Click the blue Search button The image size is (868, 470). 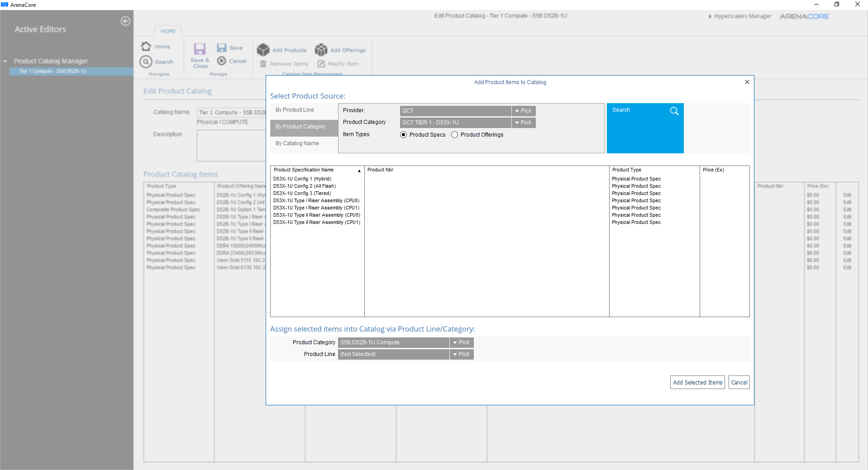coord(645,128)
